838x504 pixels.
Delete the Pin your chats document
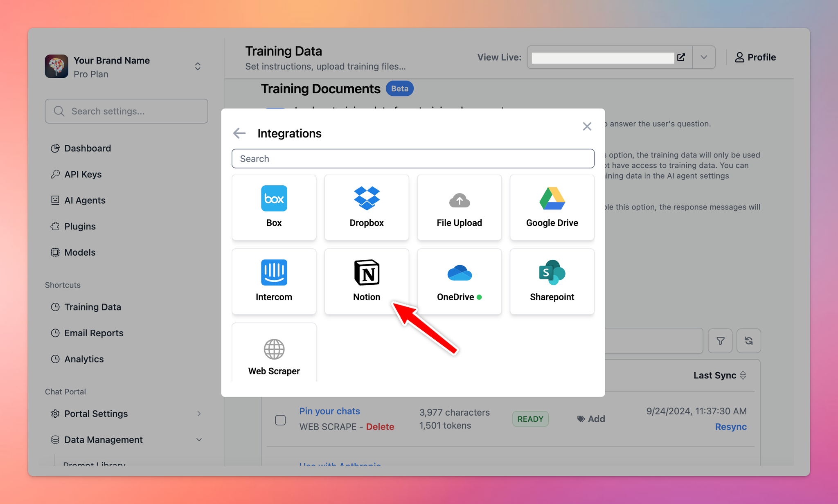[380, 427]
